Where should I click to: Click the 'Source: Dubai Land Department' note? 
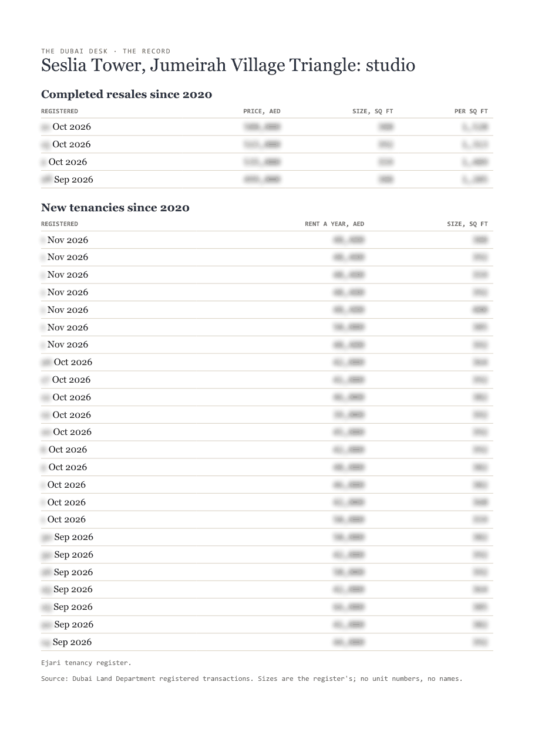[x=252, y=679]
